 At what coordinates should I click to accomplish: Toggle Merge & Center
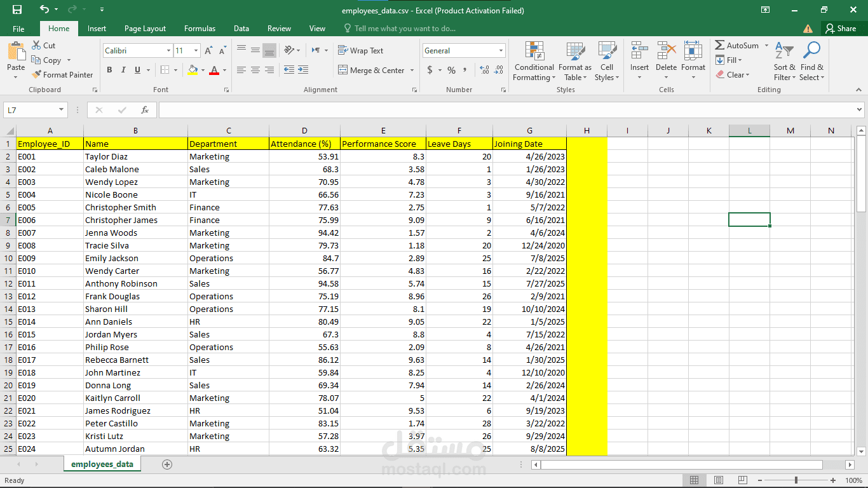click(371, 70)
